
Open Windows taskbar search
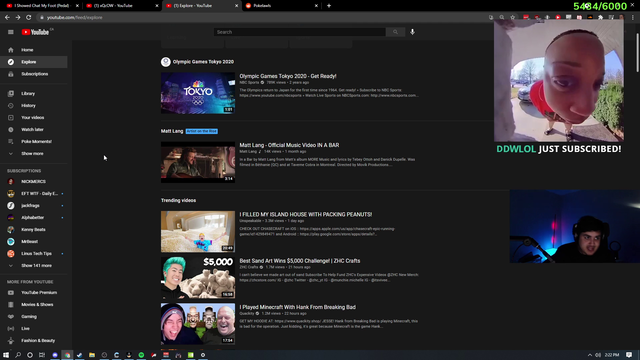[18, 355]
